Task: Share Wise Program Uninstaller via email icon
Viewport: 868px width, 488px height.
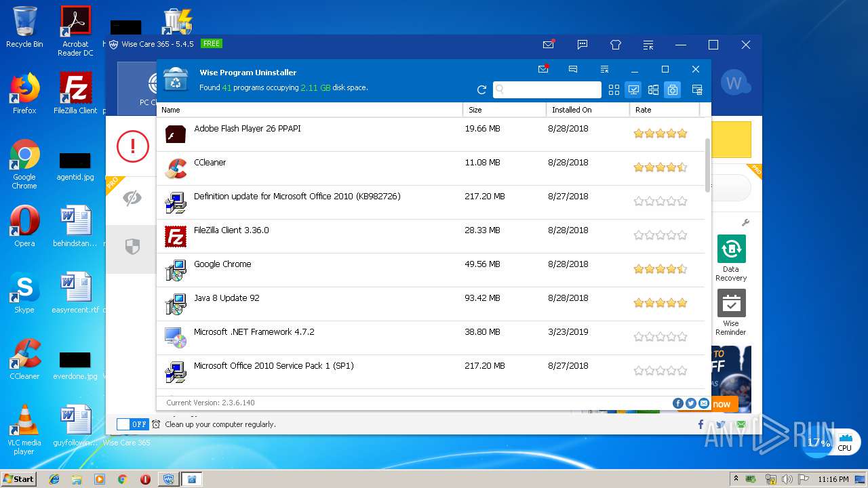Action: click(704, 403)
